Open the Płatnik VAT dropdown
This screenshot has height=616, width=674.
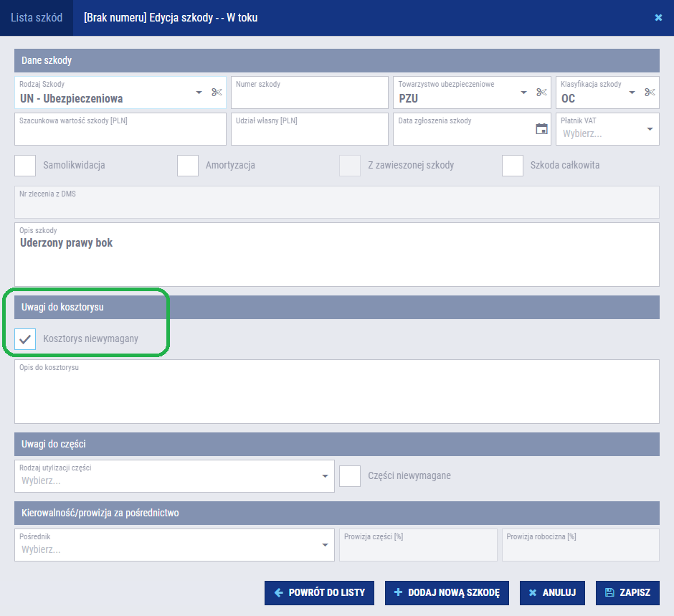(x=650, y=130)
